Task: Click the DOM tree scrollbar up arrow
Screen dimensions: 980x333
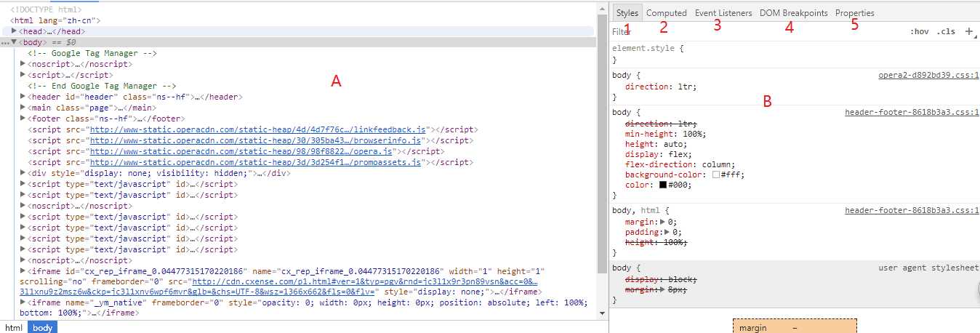Action: click(x=601, y=9)
